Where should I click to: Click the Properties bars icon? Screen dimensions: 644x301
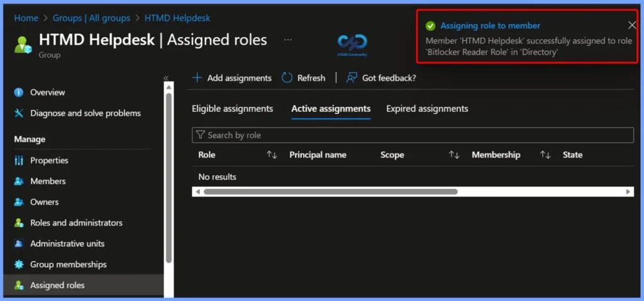click(19, 160)
